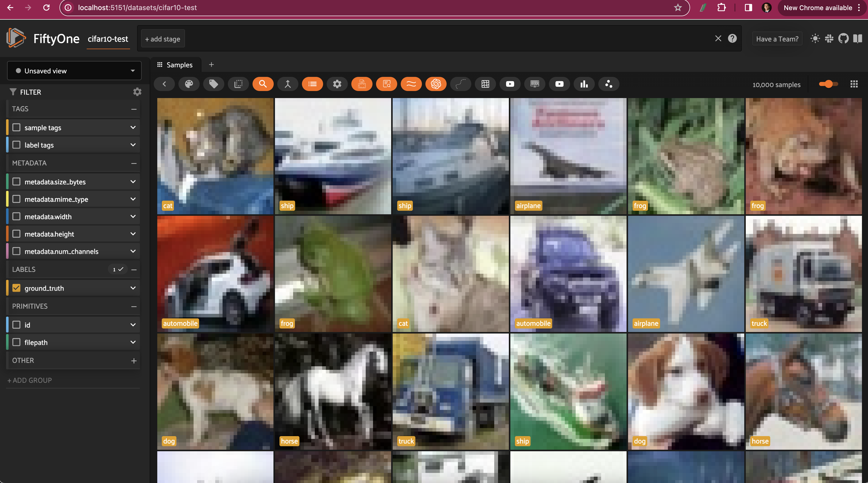
Task: Open the orange magnifier search icon
Action: click(x=263, y=84)
